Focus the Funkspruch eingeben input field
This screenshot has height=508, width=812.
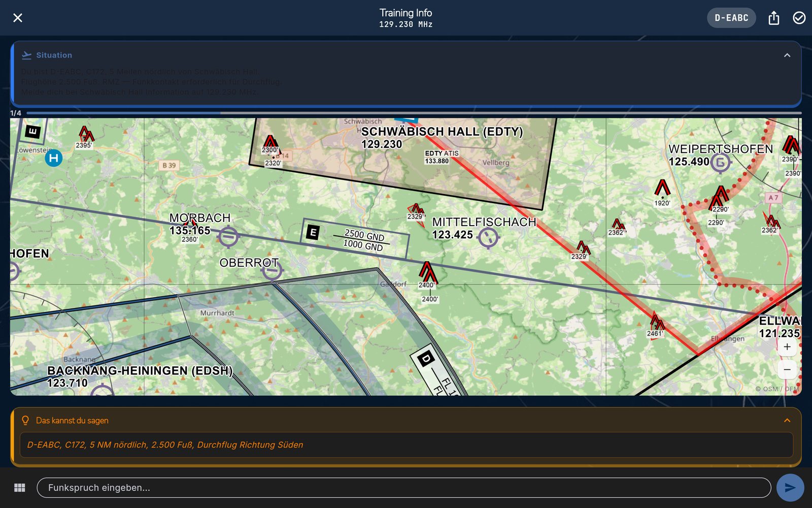click(404, 488)
